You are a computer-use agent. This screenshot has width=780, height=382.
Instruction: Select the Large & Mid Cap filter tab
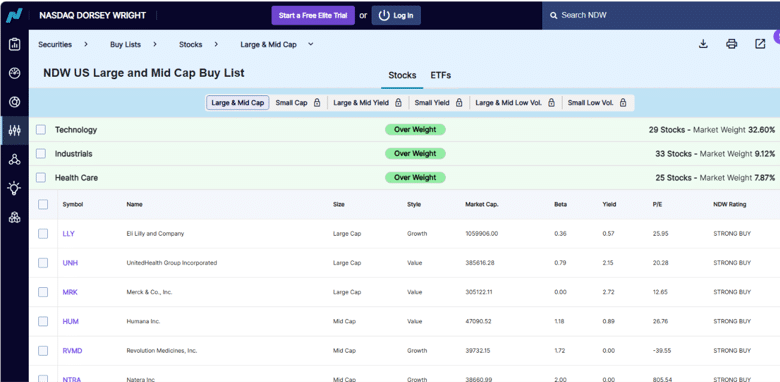tap(238, 103)
